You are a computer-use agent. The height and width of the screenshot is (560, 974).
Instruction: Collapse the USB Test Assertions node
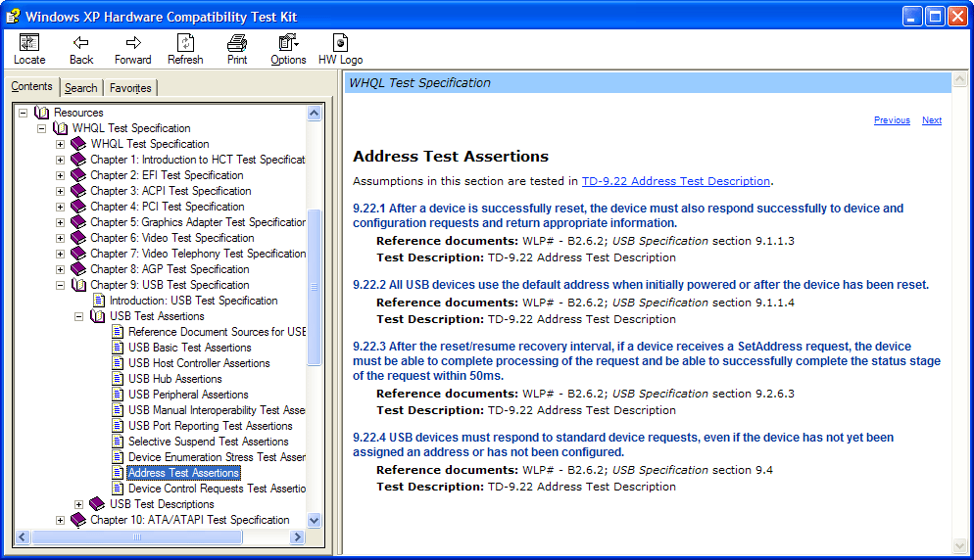point(79,316)
